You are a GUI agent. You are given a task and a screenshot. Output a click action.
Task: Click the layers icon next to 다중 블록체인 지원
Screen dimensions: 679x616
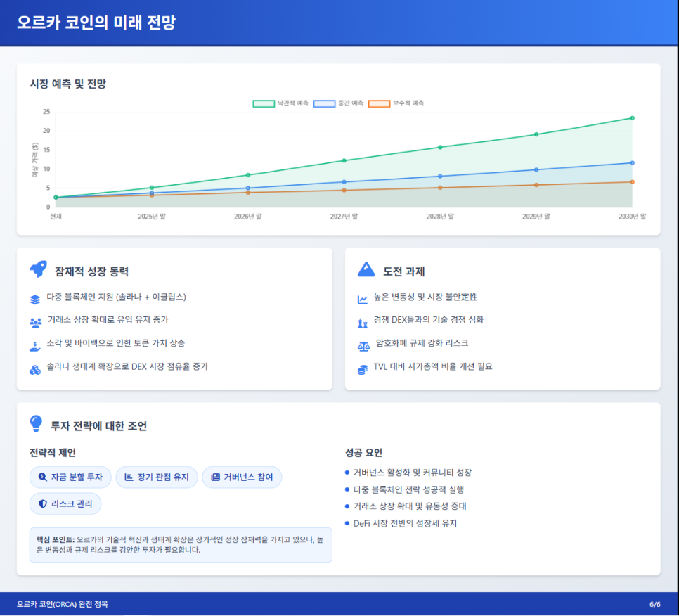pyautogui.click(x=35, y=299)
